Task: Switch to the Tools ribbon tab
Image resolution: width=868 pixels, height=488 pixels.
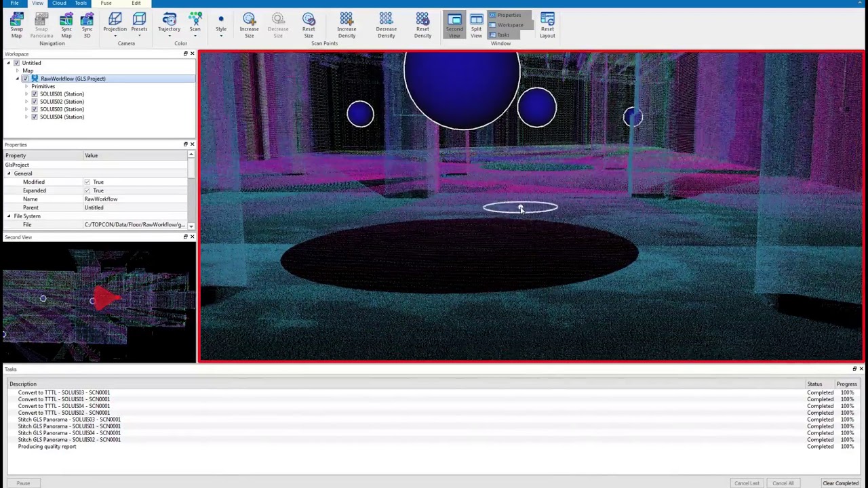Action: (81, 3)
